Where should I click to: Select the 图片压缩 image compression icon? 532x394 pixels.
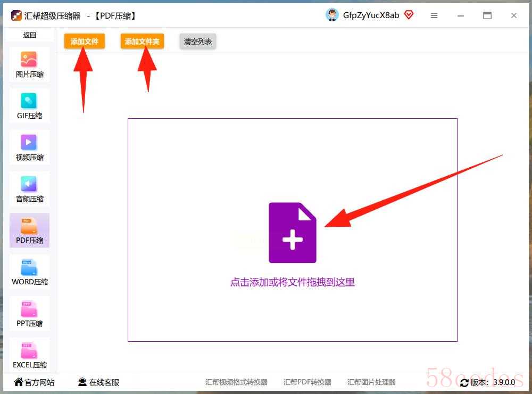(29, 59)
